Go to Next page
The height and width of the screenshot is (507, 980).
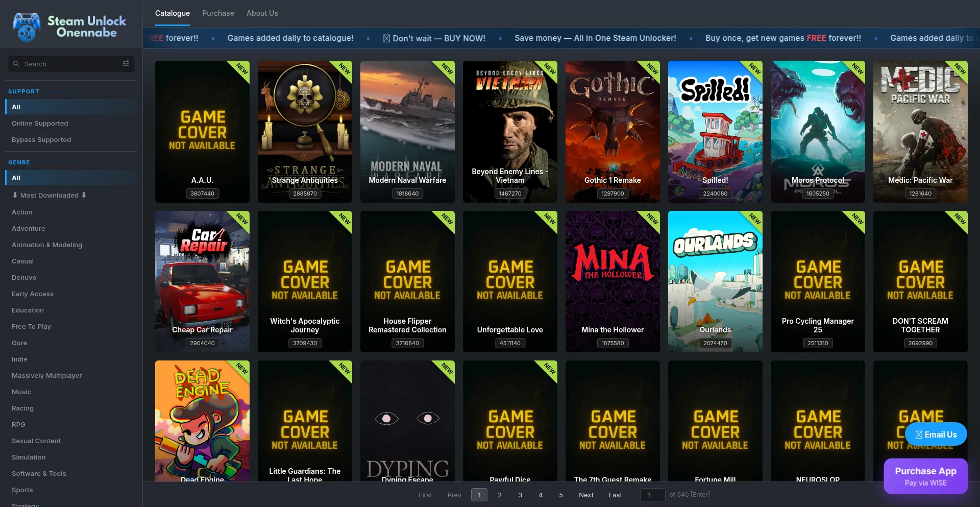tap(586, 495)
